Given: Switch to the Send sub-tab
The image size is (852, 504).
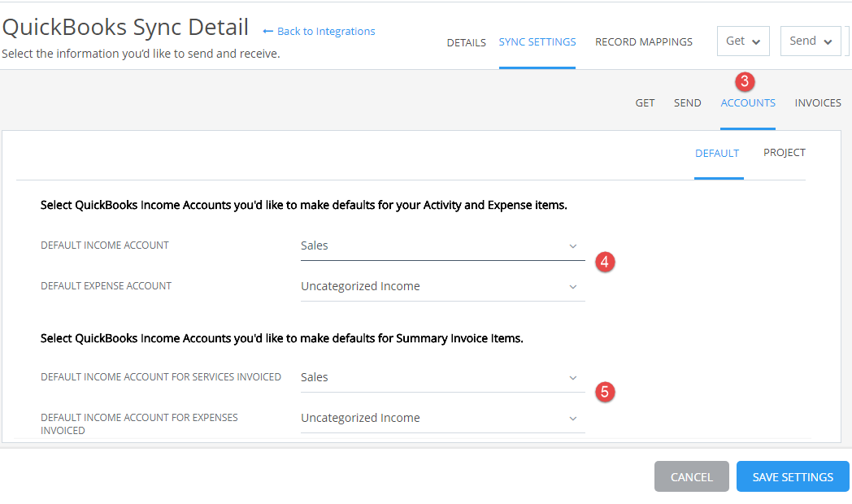Looking at the screenshot, I should pos(687,102).
